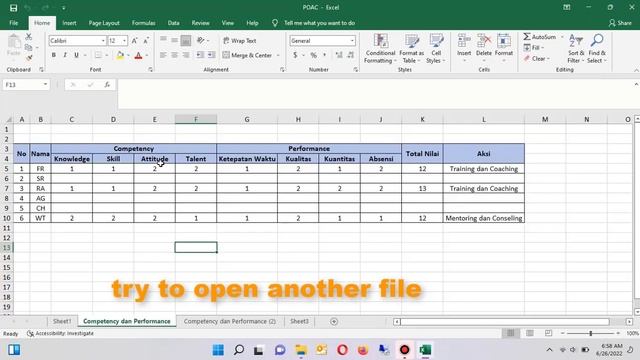Click the Cut scissors icon
Viewport: 640px width, 360px height.
tap(29, 37)
